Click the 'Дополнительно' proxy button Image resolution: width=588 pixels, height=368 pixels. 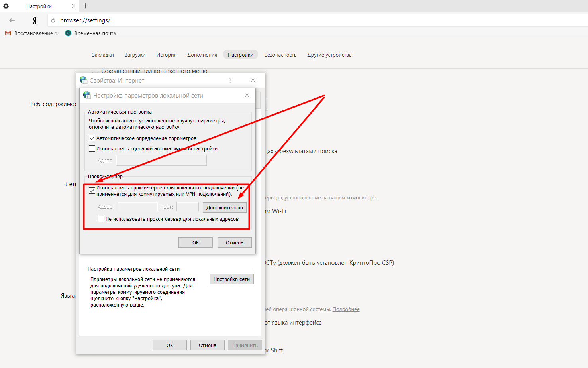coord(224,207)
